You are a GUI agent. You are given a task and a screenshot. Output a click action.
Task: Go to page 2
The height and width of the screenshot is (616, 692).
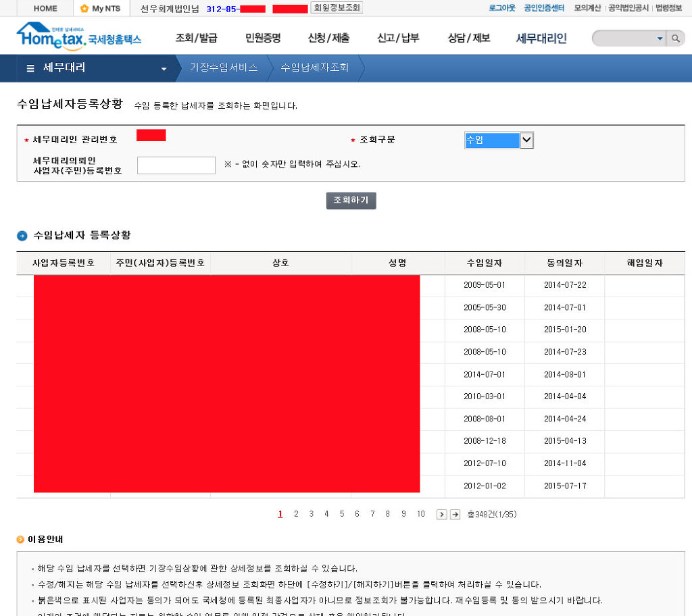[x=296, y=514]
